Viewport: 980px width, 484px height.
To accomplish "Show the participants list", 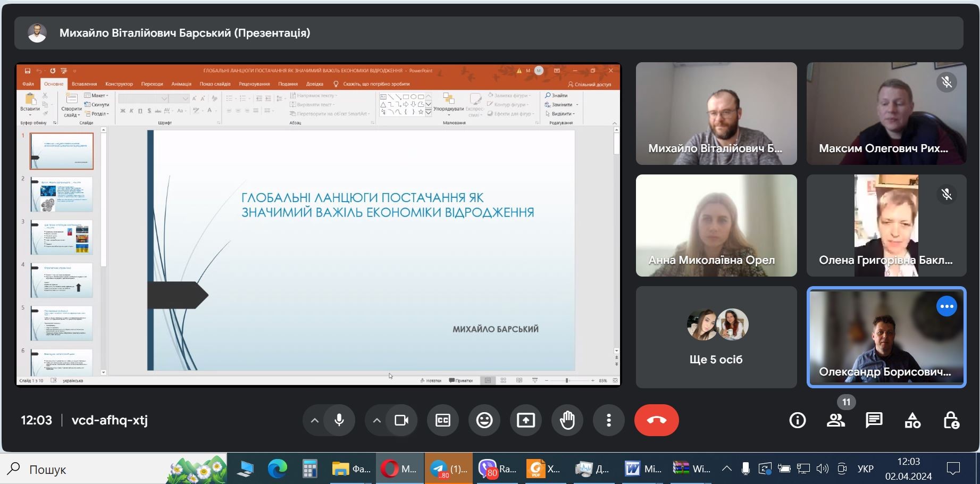I will [x=835, y=420].
